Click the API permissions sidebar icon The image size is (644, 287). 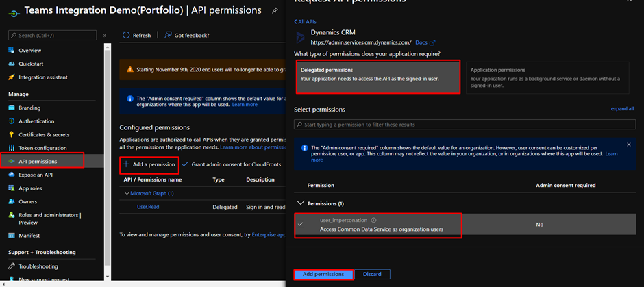coord(12,162)
